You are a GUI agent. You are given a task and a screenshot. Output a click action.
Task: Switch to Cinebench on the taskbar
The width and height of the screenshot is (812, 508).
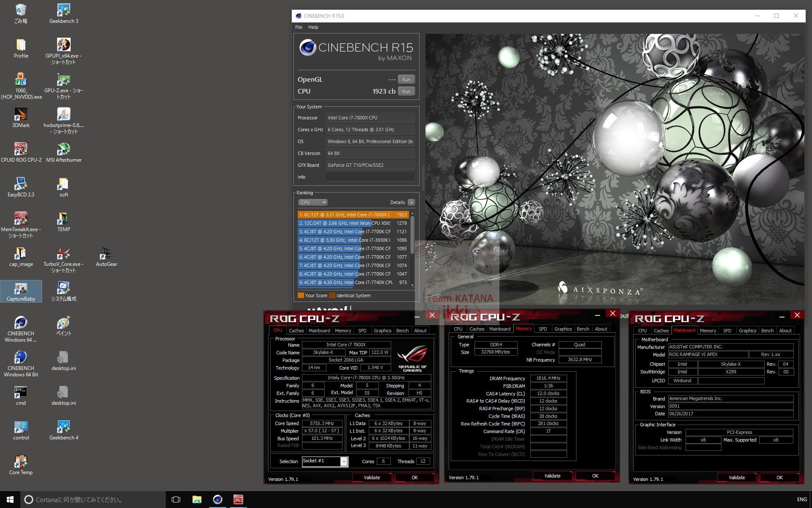tap(217, 500)
